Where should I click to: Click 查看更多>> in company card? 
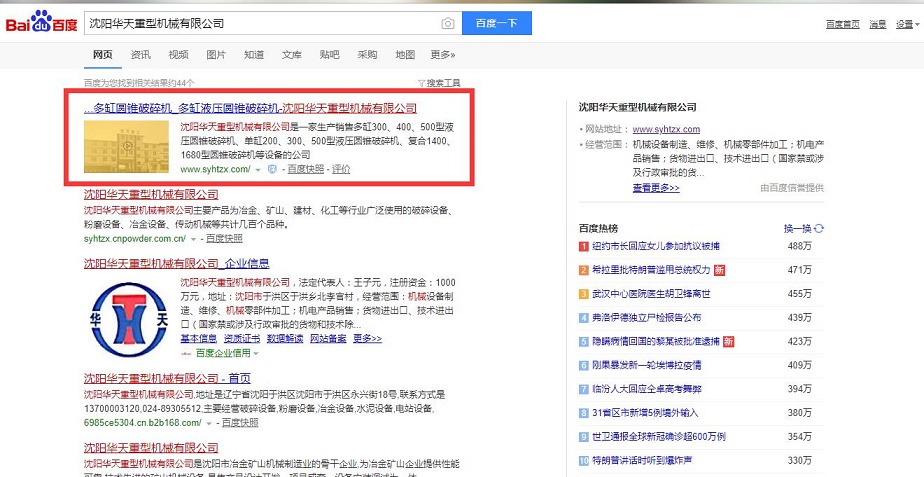[x=656, y=187]
